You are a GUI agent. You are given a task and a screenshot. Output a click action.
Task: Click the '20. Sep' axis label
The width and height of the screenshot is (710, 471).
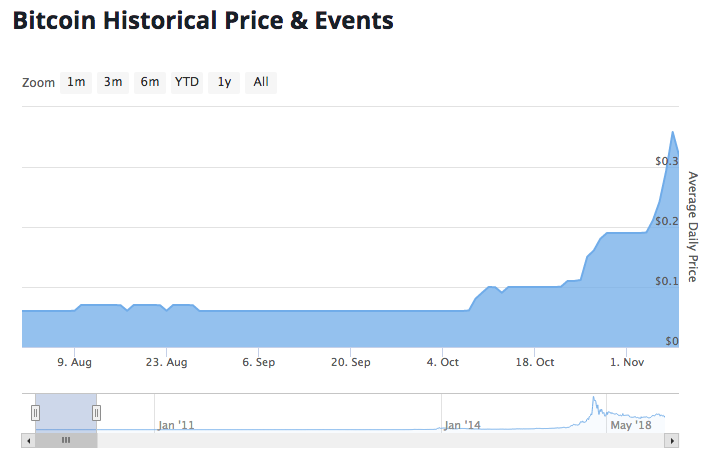click(x=350, y=362)
